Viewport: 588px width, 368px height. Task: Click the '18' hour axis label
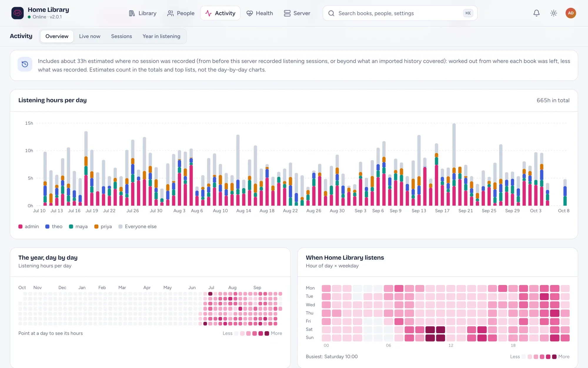pyautogui.click(x=513, y=345)
